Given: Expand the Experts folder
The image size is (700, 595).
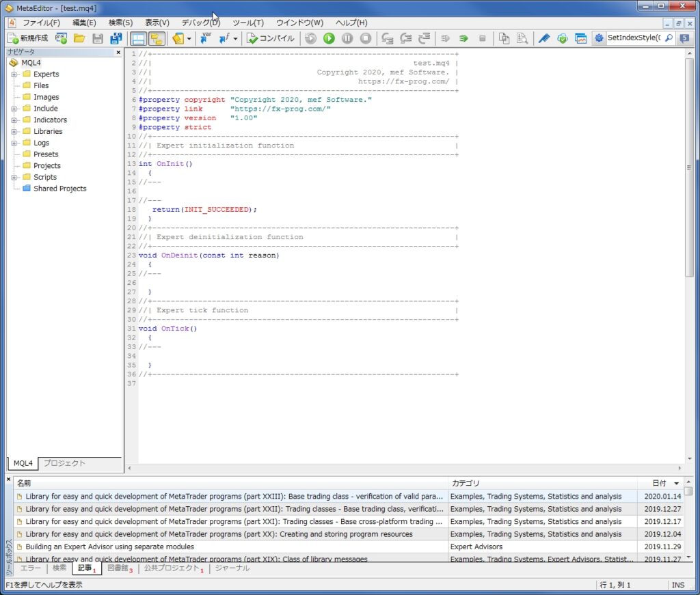Looking at the screenshot, I should pos(14,74).
